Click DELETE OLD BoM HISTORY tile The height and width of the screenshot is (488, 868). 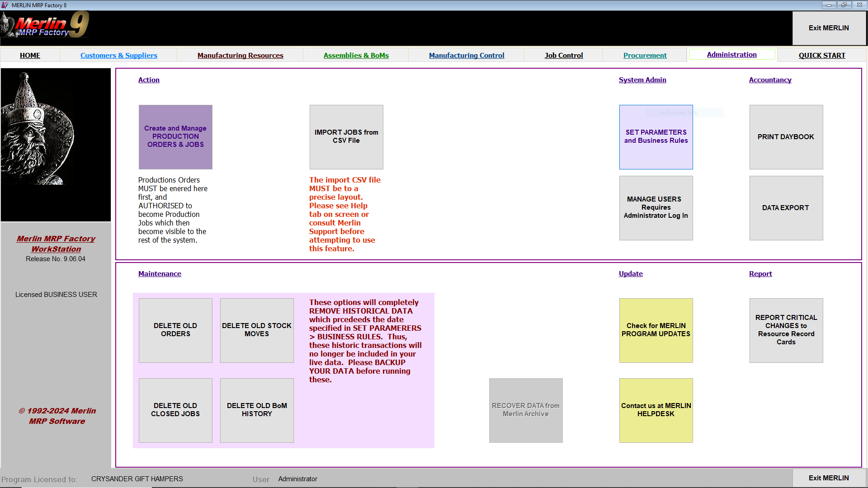(257, 410)
